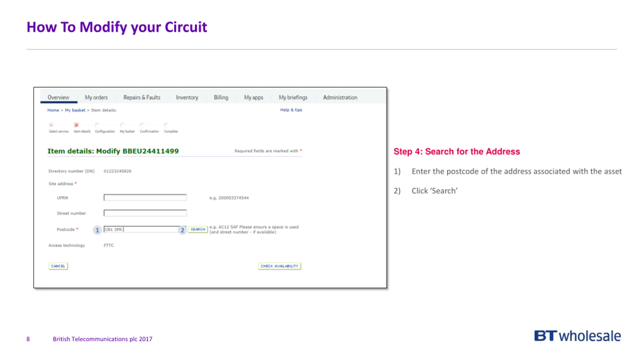Click the My basket step circle
Screen dimensions: 644x360
123,125
